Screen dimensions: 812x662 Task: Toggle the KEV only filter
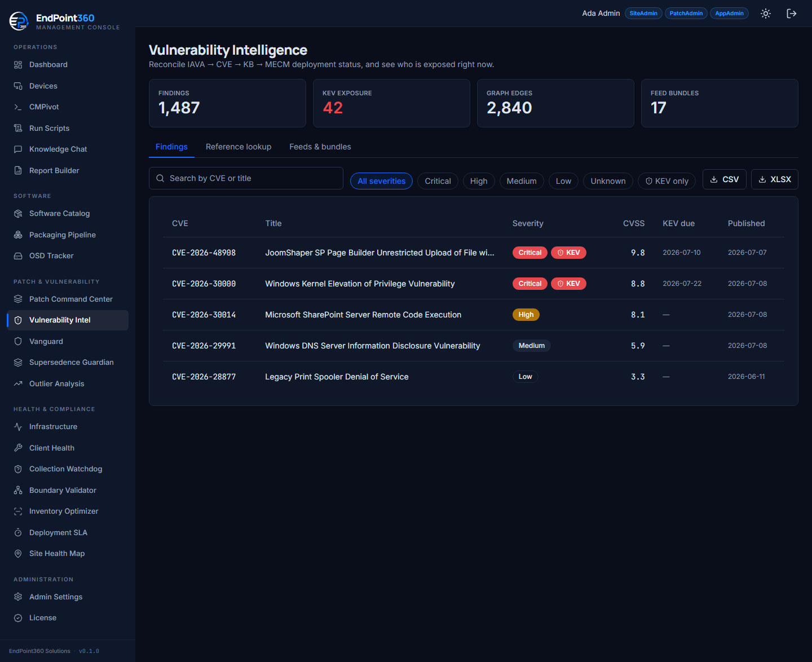tap(667, 181)
